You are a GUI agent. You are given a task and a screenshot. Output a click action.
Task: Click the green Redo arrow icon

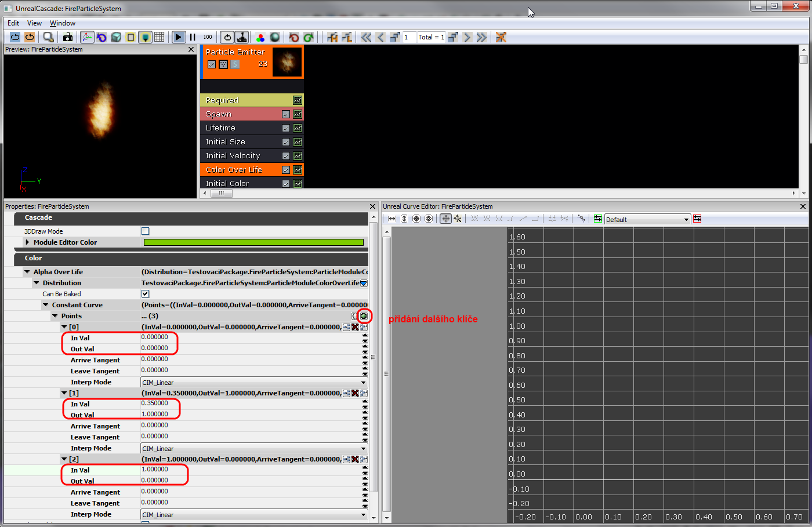pos(309,37)
